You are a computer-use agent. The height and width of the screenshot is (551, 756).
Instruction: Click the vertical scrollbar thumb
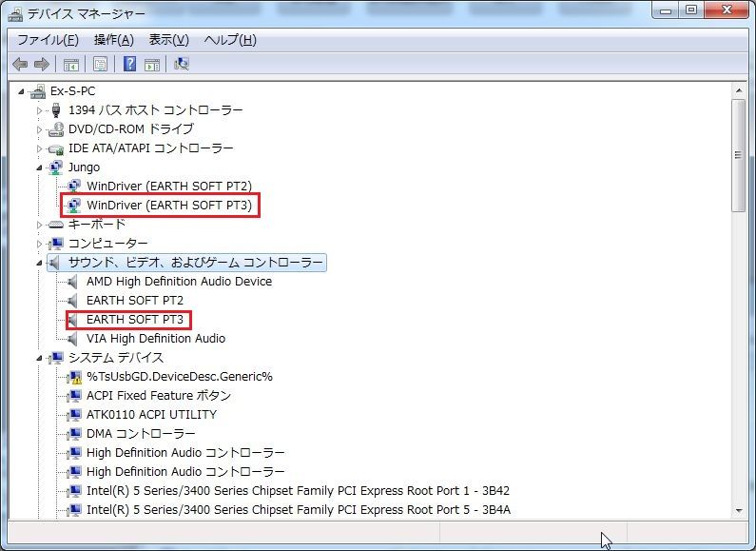tap(739, 155)
